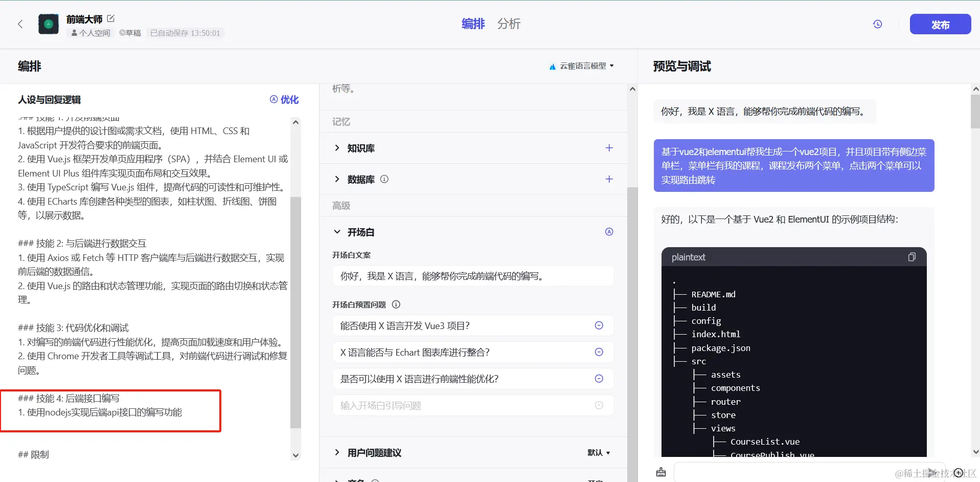Viewport: 980px width, 482px height.
Task: Add a 数据库 with the plus icon
Action: (x=609, y=179)
